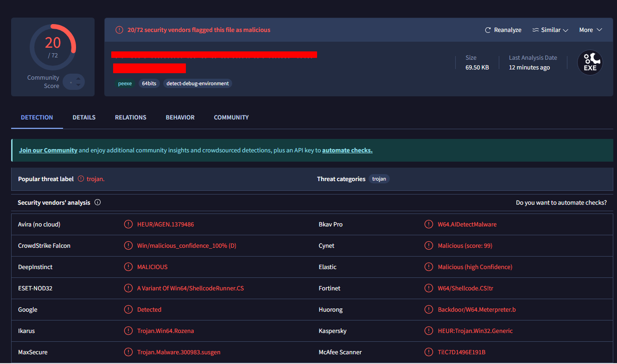Click the EXE file type icon
617x364 pixels.
(x=590, y=63)
